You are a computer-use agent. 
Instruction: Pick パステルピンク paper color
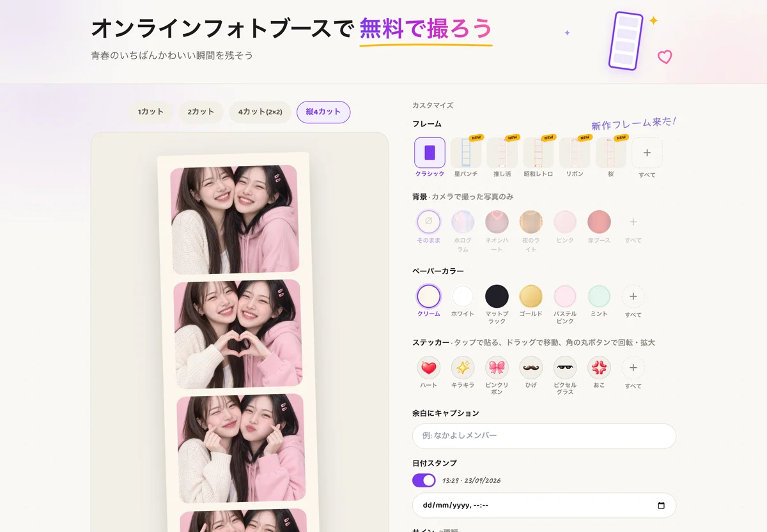[565, 296]
